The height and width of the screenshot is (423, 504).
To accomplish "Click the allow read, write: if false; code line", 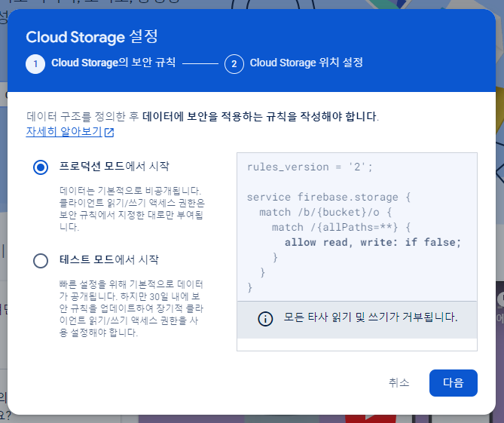I will click(x=373, y=242).
